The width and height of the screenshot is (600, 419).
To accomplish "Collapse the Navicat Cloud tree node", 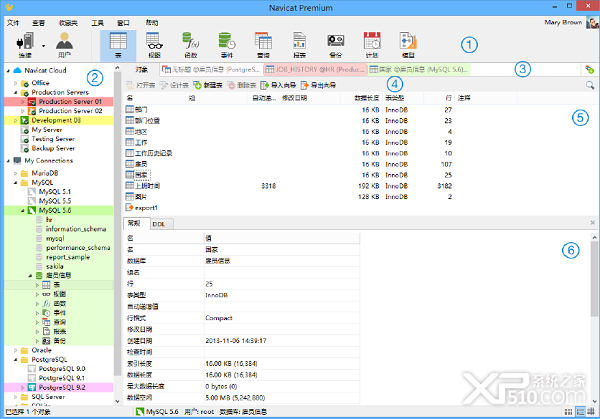I will tap(8, 71).
